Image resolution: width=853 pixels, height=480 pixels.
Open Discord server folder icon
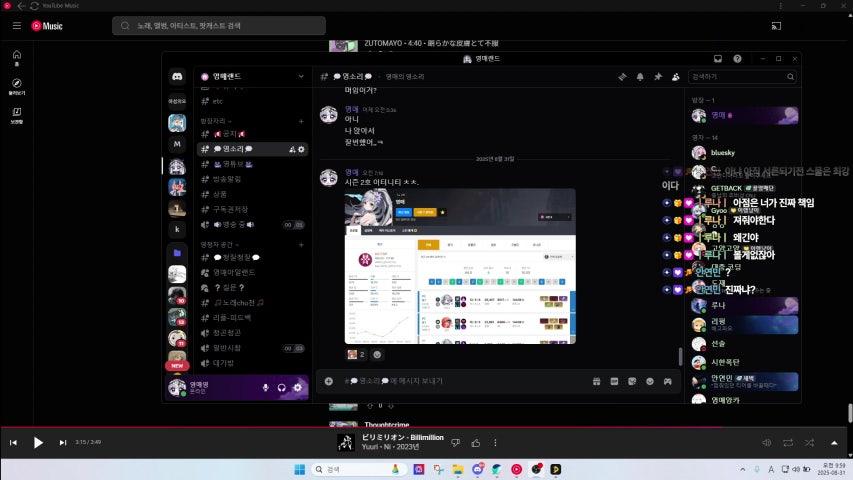point(177,253)
